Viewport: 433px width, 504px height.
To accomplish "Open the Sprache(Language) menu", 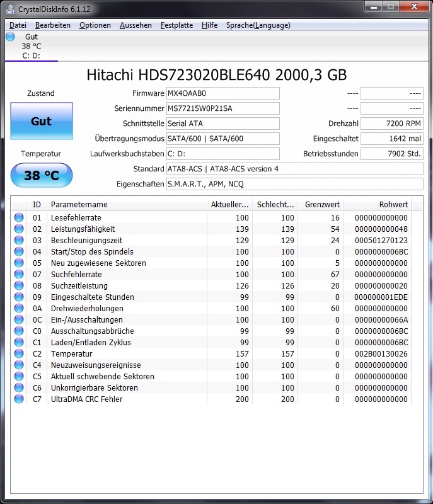I will [x=258, y=25].
